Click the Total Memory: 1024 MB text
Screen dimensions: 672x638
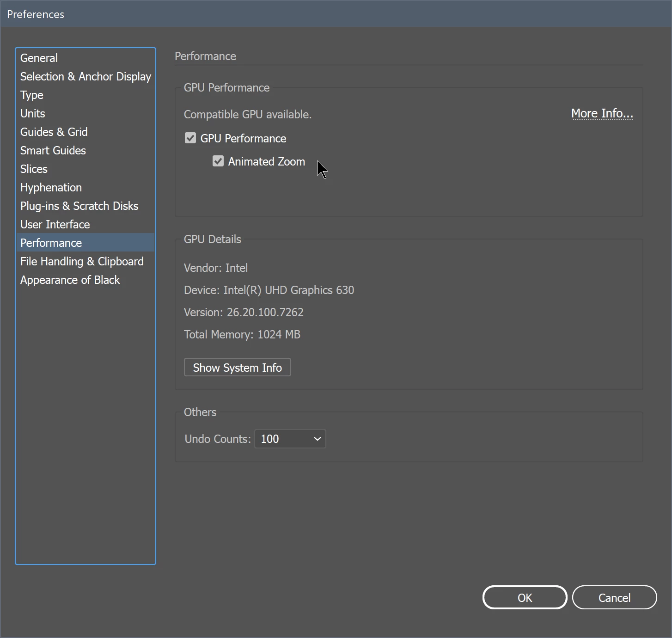pyautogui.click(x=242, y=334)
